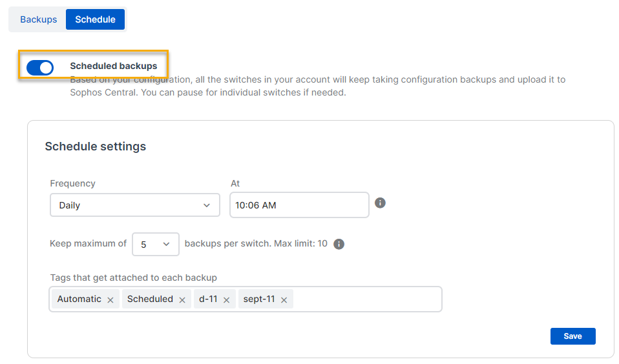This screenshot has width=619, height=364.
Task: Click the Automatic tag chip
Action: pos(79,299)
